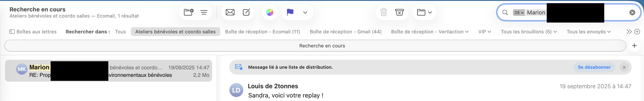Click the new mailbox folder icon
This screenshot has width=644, height=101.
pyautogui.click(x=189, y=12)
